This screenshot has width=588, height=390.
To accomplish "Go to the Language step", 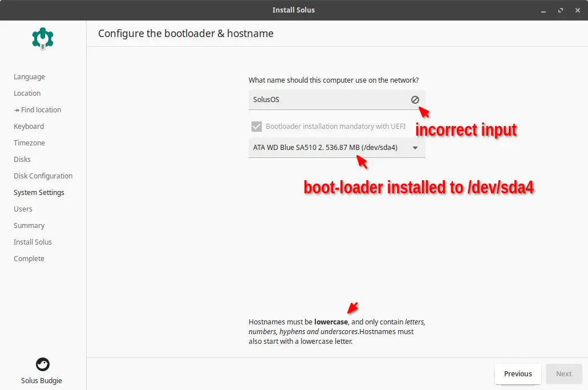I will tap(29, 77).
